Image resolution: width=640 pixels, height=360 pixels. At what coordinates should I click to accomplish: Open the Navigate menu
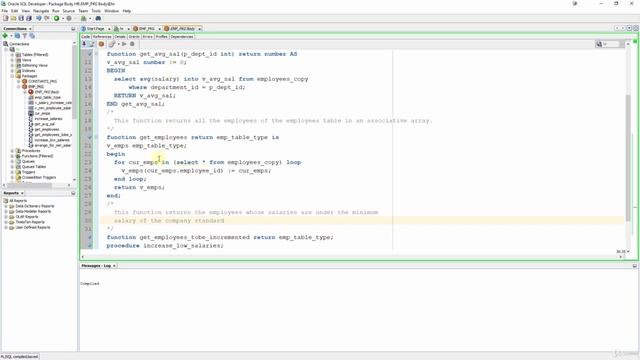click(x=41, y=11)
